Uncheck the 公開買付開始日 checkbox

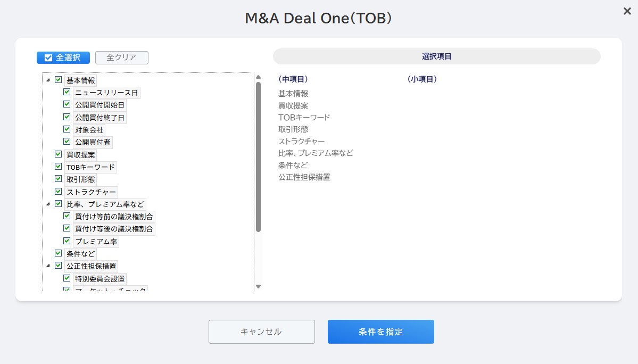click(x=67, y=104)
